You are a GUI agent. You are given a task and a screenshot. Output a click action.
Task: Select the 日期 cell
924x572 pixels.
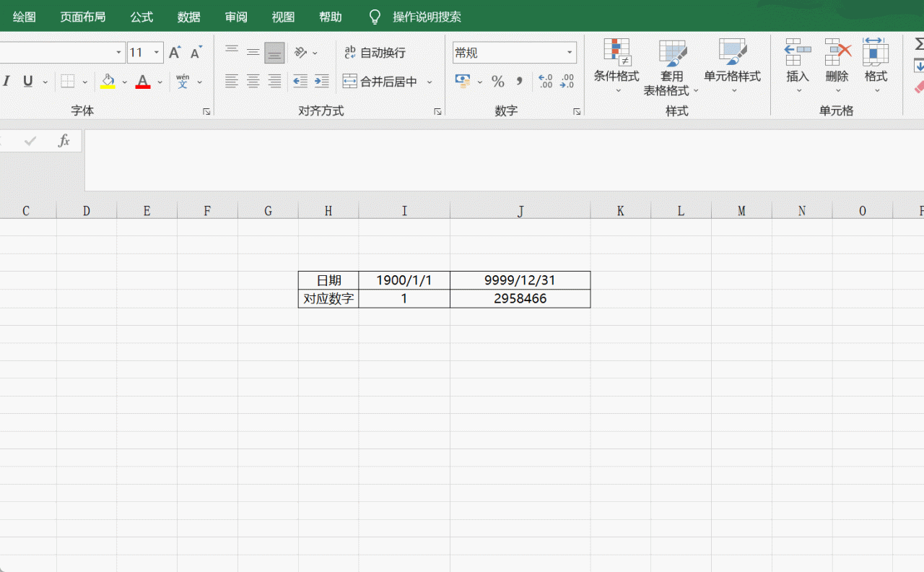(328, 280)
